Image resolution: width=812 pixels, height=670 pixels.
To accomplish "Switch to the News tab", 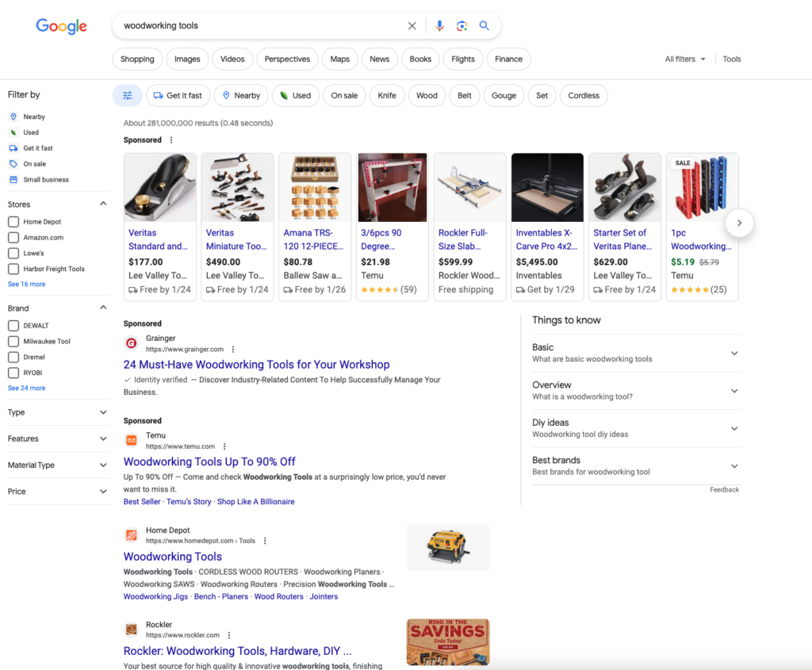I will (x=380, y=59).
